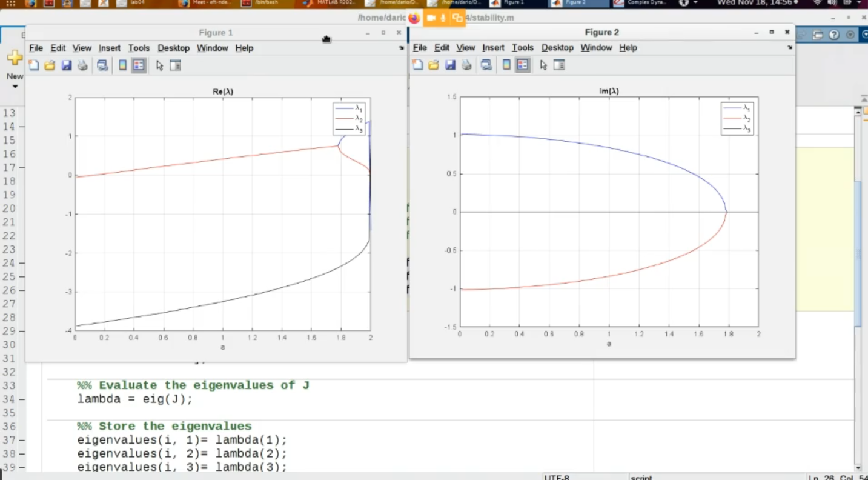Toggle the Insert Legend button in Figure 1
Viewport: 868px width, 480px height.
[139, 65]
